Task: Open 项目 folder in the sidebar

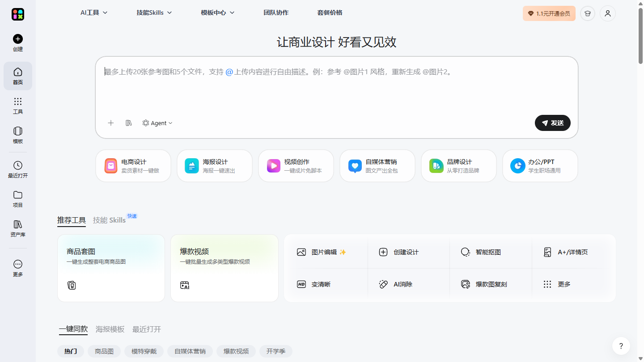Action: pyautogui.click(x=18, y=199)
